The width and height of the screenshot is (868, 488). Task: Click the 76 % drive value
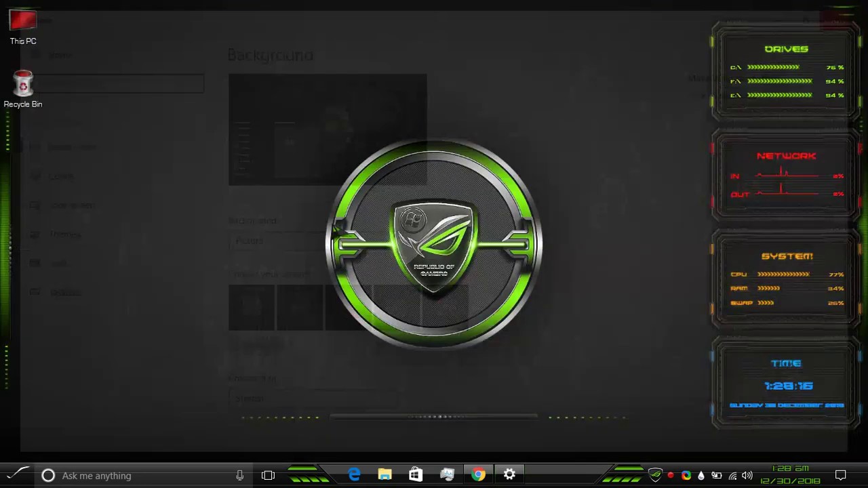[835, 67]
